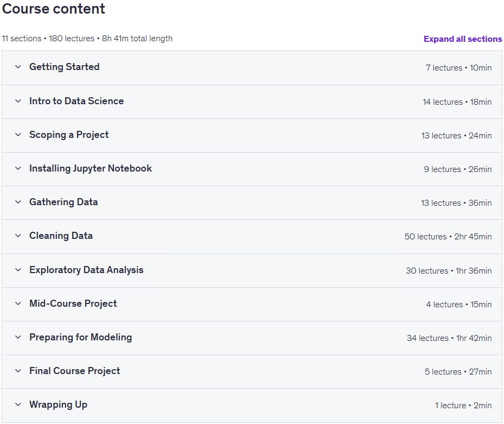The image size is (504, 424).
Task: Click the '11 sections • 180 lectures' summary text
Action: tap(48, 39)
